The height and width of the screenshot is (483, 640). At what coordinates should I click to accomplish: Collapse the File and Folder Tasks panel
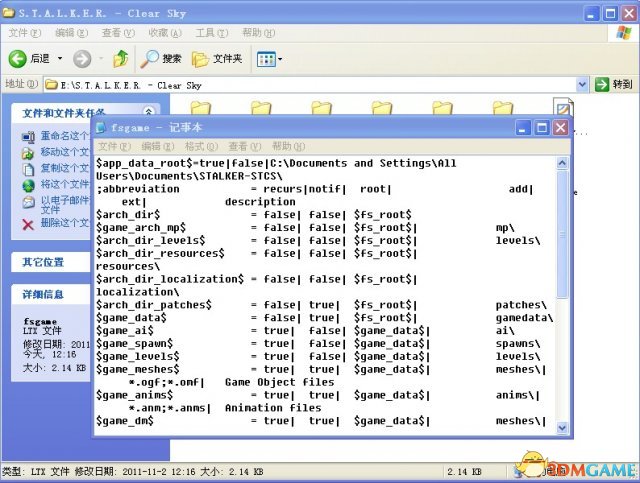(x=149, y=111)
